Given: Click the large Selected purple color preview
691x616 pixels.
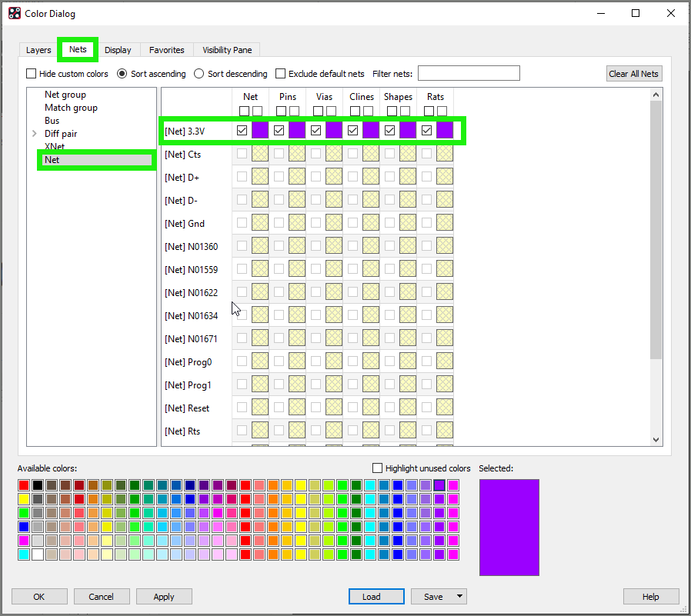Looking at the screenshot, I should [x=509, y=527].
